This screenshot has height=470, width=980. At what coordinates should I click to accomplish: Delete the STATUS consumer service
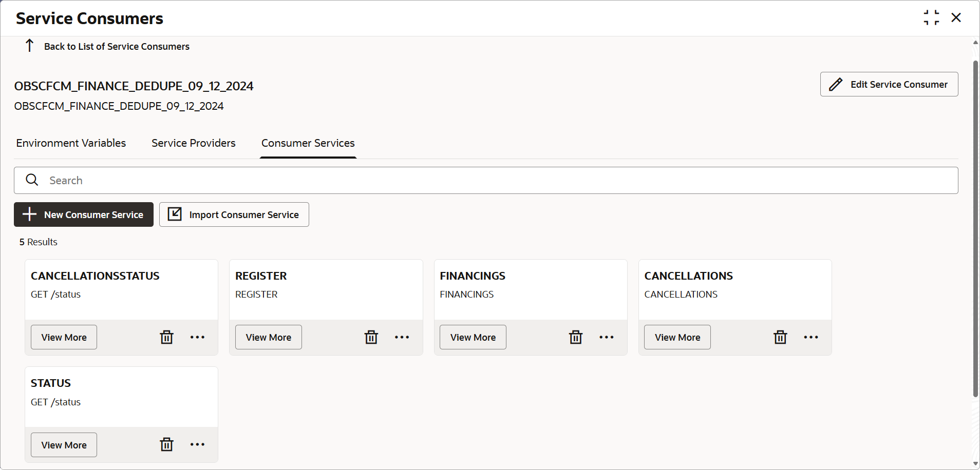[167, 444]
